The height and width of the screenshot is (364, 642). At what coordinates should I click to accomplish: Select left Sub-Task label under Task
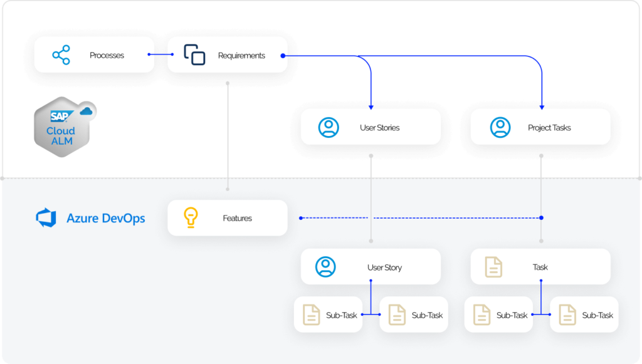[x=512, y=315]
